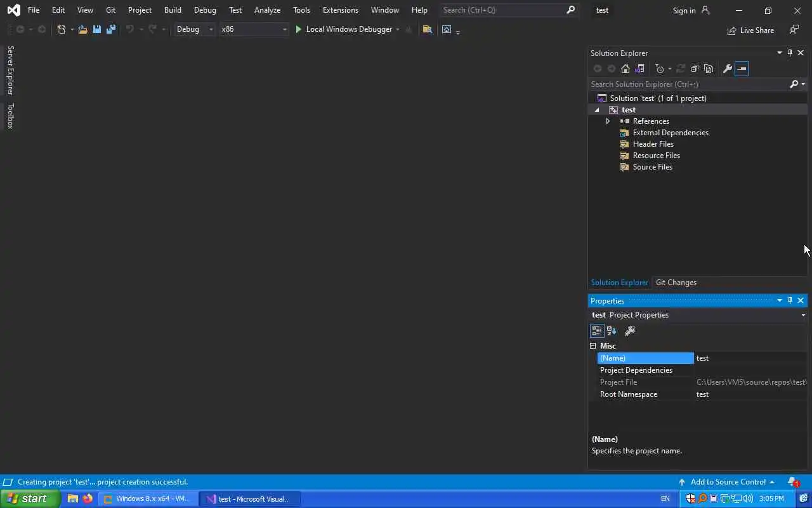Click Local Windows Debugger button label
The height and width of the screenshot is (508, 812).
(349, 29)
